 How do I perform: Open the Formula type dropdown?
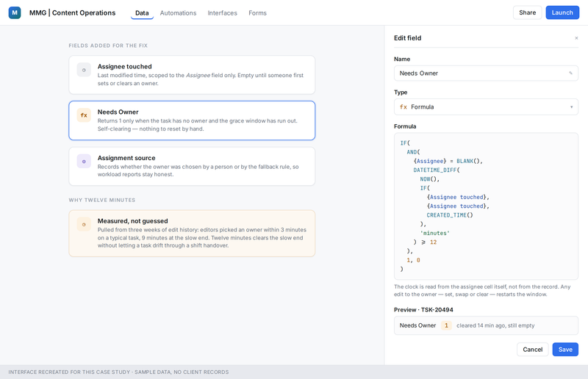486,107
